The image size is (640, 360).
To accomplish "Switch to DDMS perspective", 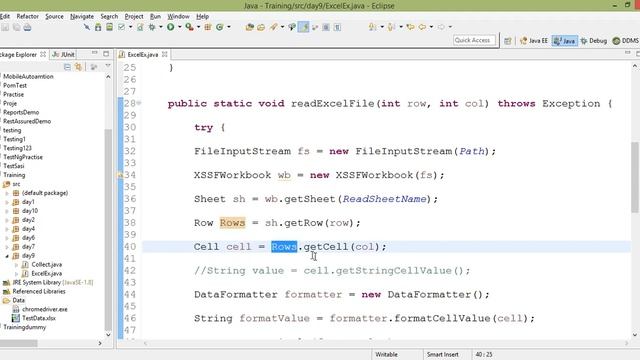I will coord(626,41).
